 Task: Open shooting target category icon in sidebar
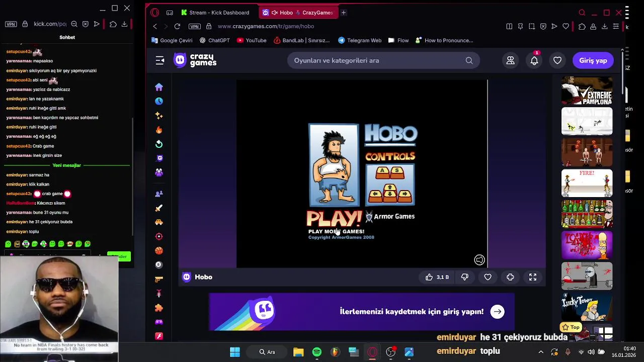pos(159,236)
